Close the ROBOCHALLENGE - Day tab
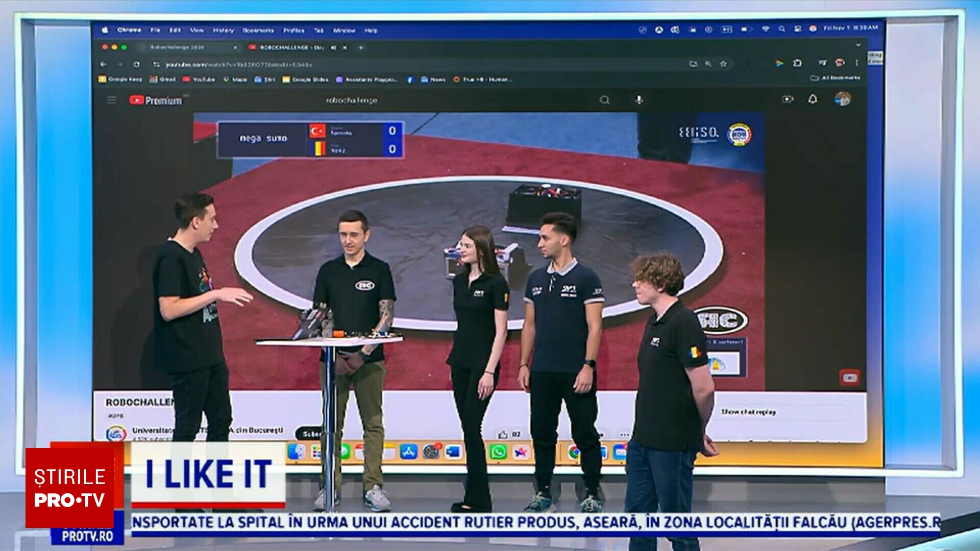Screen dimensions: 980x551 (345, 47)
